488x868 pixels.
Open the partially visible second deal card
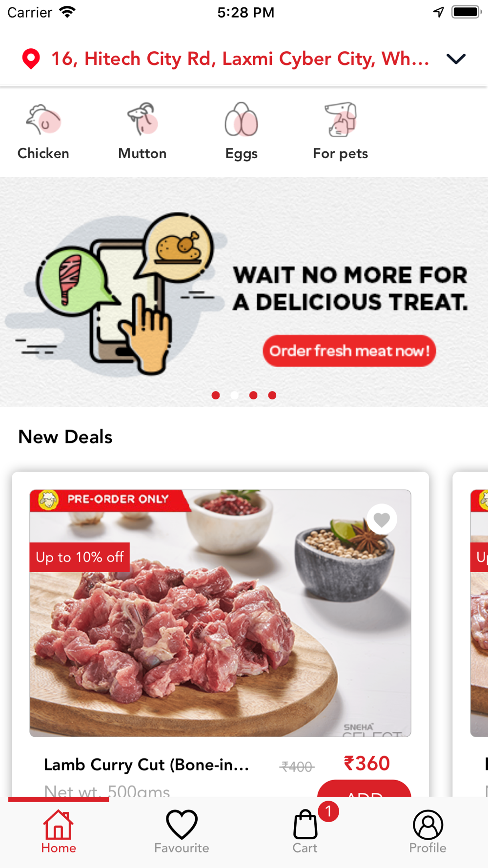[470, 635]
